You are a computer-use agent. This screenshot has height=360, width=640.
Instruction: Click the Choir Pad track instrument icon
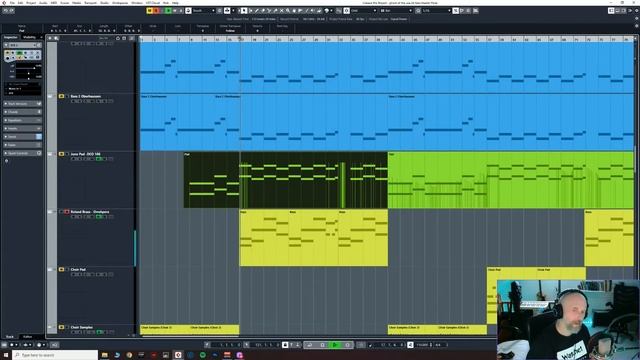pyautogui.click(x=62, y=269)
